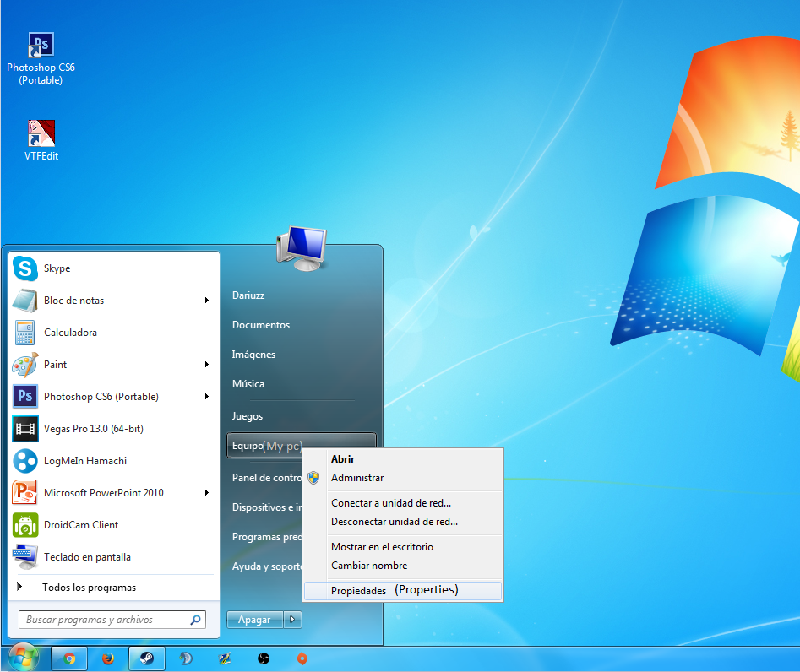The height and width of the screenshot is (672, 800).
Task: Click the Windows Start orb
Action: (23, 658)
